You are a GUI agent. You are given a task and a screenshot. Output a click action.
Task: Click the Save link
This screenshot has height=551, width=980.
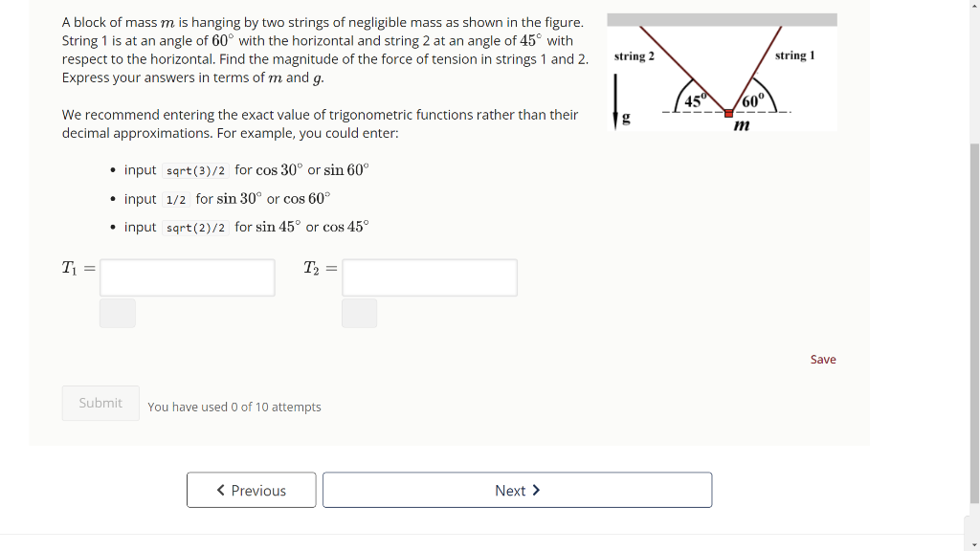click(822, 359)
